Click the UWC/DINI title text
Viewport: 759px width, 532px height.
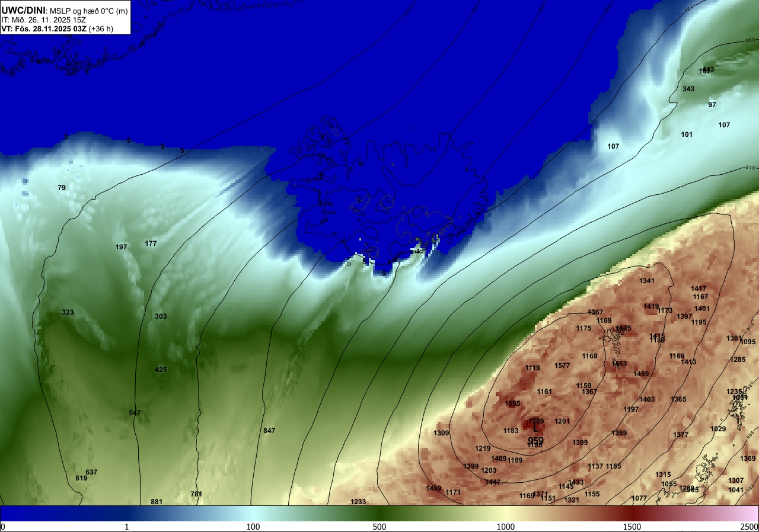(23, 9)
